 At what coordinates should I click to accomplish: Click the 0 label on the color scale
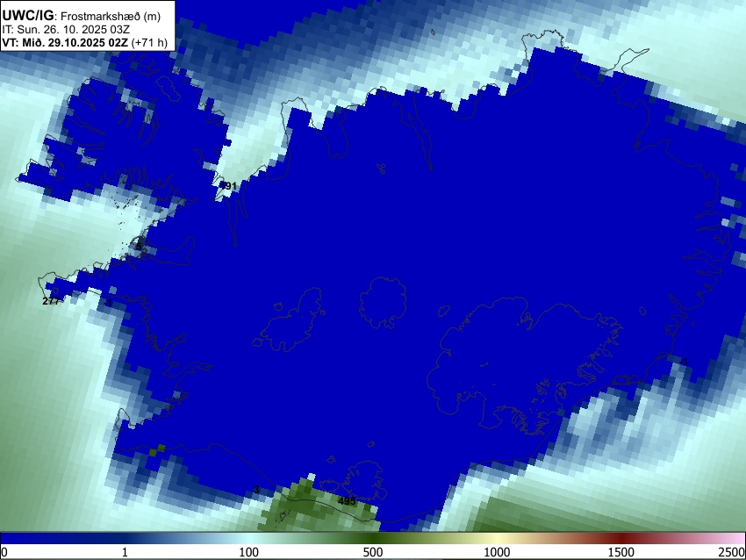coord(4,552)
